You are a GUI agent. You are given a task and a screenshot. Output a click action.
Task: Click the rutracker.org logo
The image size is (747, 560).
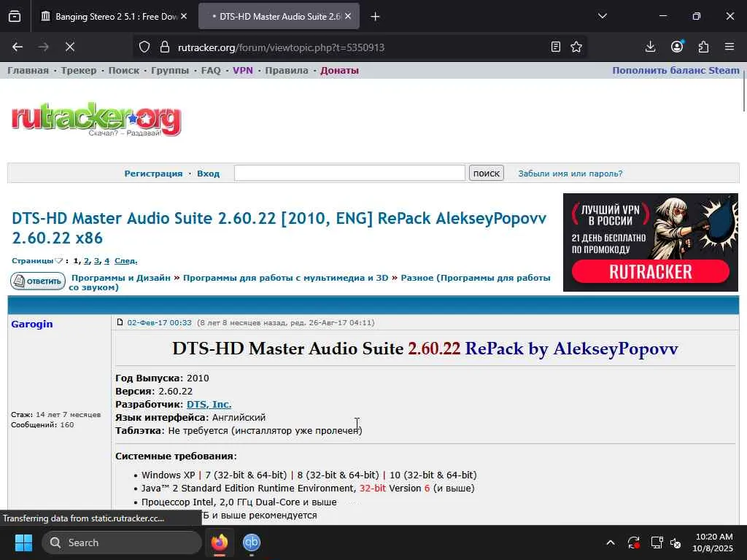click(96, 119)
